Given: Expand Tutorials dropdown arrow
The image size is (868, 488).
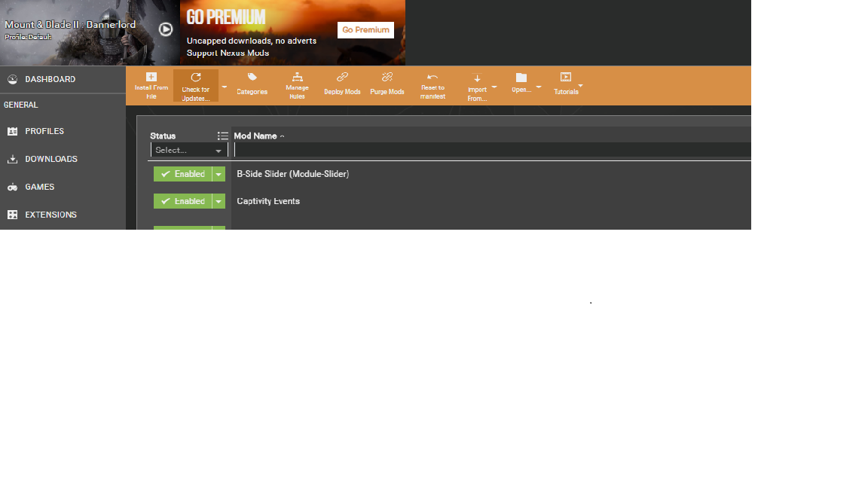Looking at the screenshot, I should tap(581, 85).
